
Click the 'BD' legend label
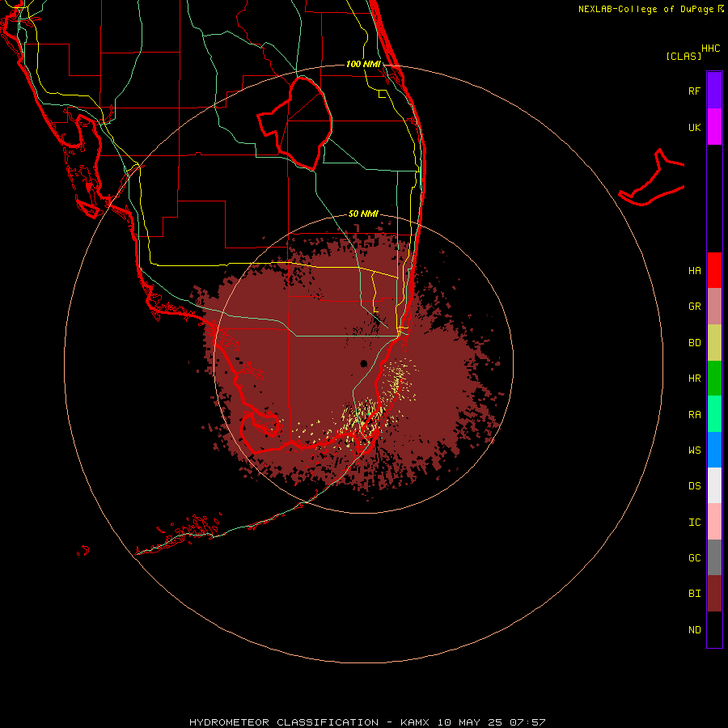click(694, 343)
